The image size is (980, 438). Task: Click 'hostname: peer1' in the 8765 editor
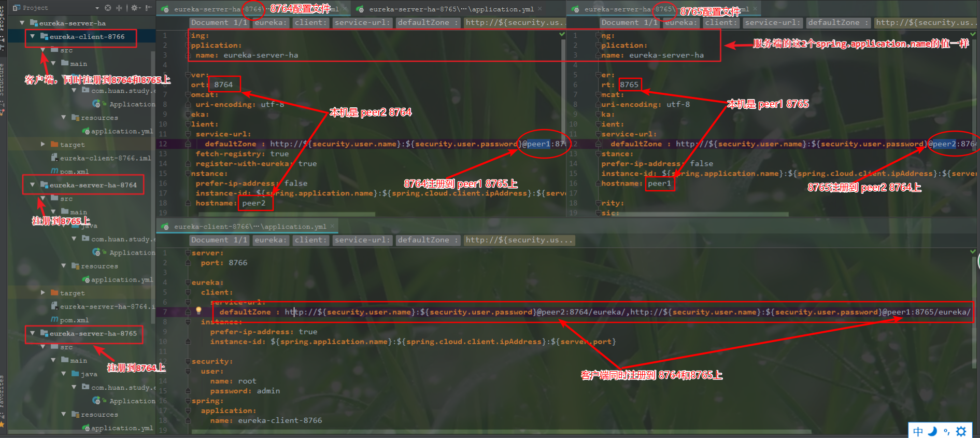[636, 183]
